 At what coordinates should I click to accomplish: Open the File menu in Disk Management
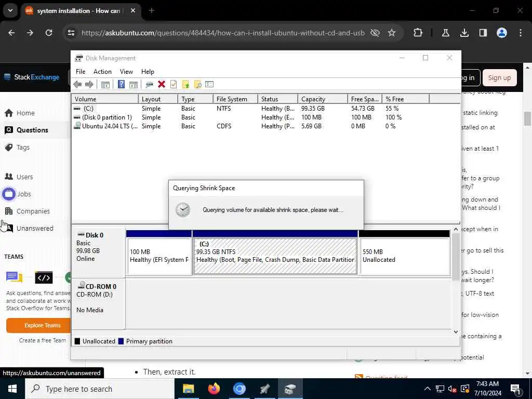click(x=81, y=72)
